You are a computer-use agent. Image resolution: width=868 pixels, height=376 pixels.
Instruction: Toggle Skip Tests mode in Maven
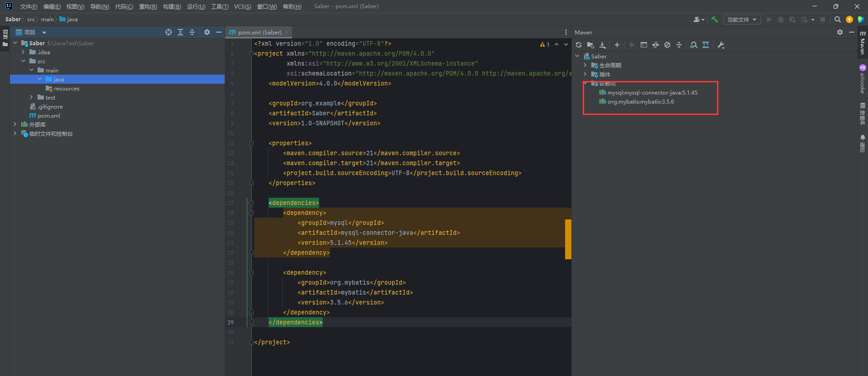[667, 45]
